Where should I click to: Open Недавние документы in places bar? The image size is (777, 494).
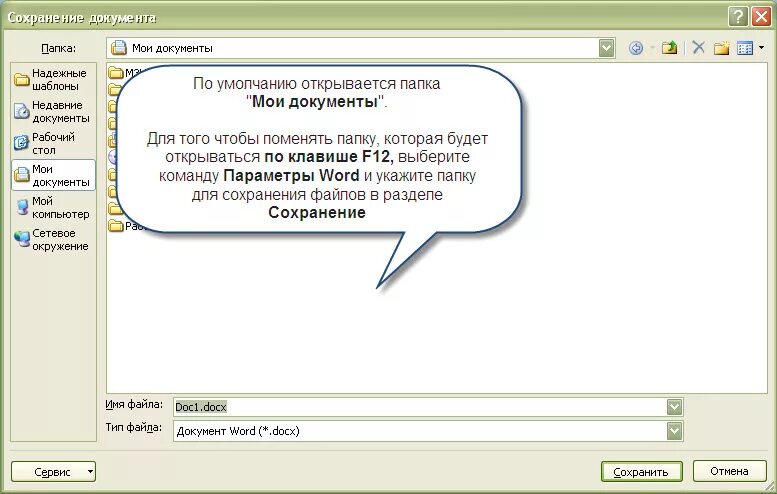click(53, 111)
